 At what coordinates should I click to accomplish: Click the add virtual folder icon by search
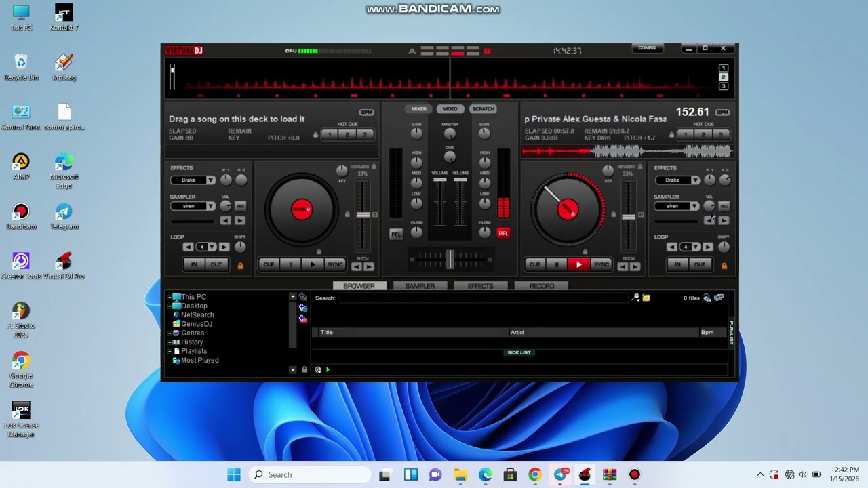click(x=646, y=298)
